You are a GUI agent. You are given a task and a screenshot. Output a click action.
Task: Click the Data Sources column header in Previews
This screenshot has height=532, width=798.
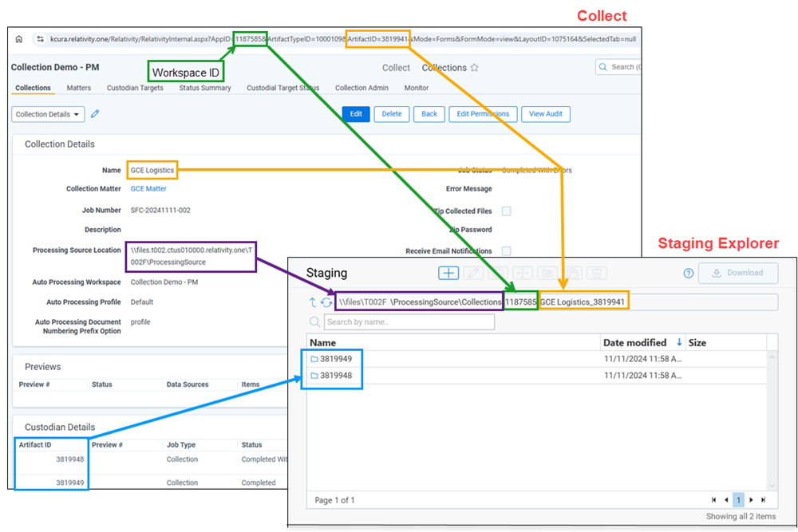(x=188, y=384)
